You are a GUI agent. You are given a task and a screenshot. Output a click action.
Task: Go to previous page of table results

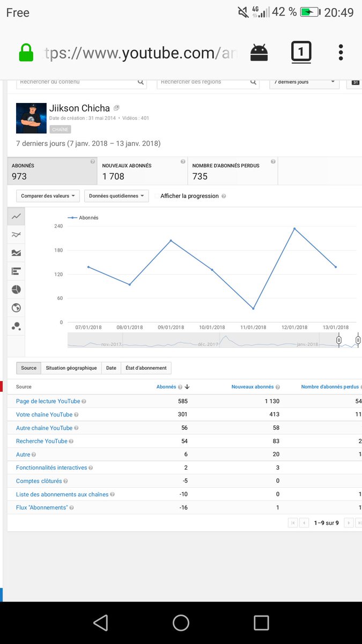(x=304, y=523)
